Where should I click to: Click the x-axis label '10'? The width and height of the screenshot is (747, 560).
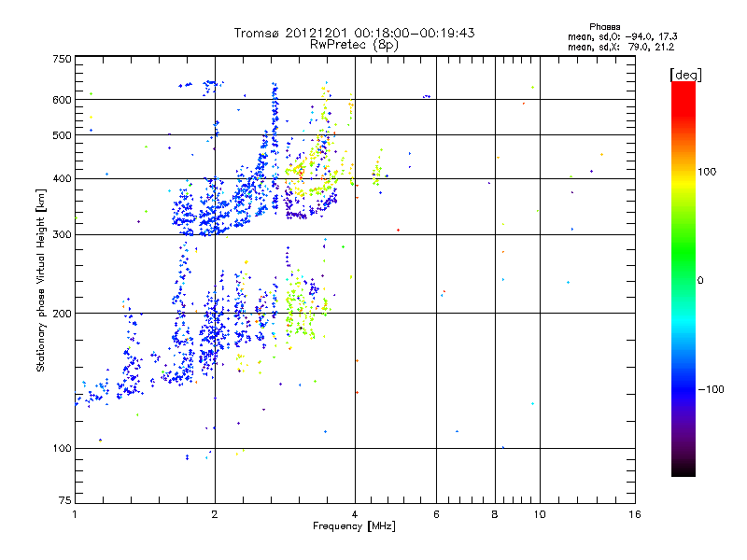[x=540, y=514]
